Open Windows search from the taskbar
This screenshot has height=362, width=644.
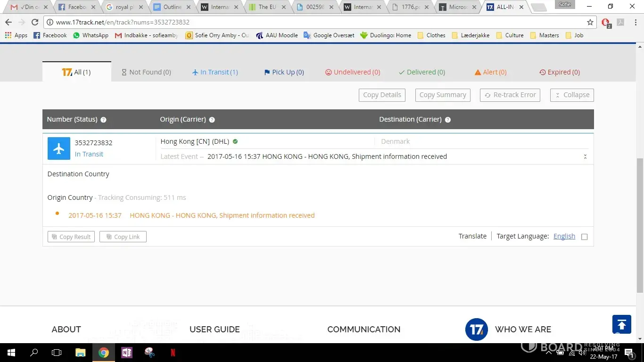(x=34, y=352)
